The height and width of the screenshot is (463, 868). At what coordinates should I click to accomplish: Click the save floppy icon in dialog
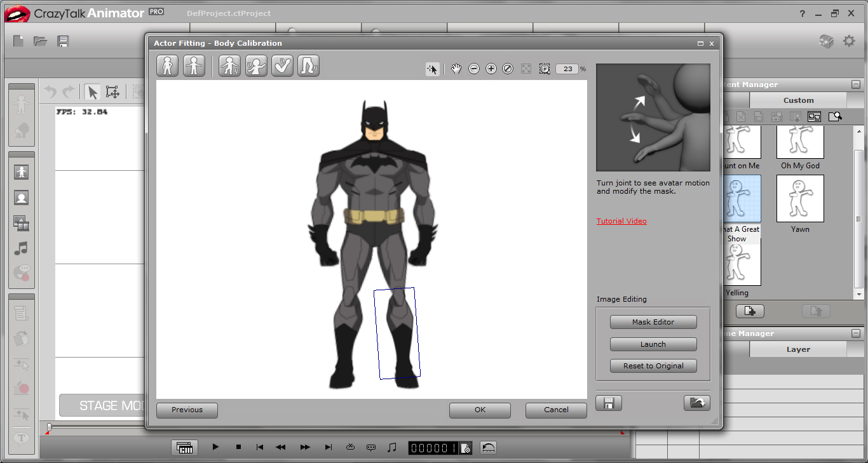[x=609, y=403]
